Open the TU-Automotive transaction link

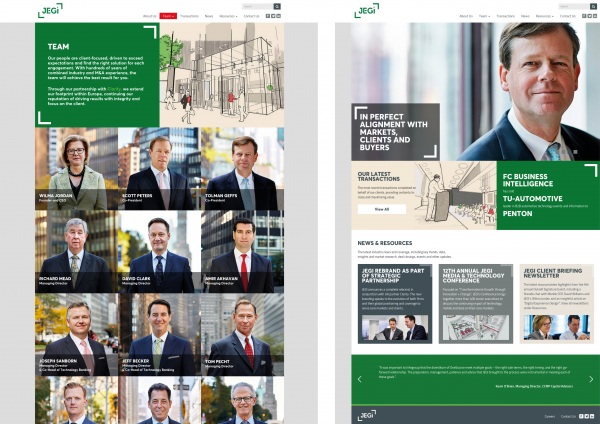click(533, 199)
